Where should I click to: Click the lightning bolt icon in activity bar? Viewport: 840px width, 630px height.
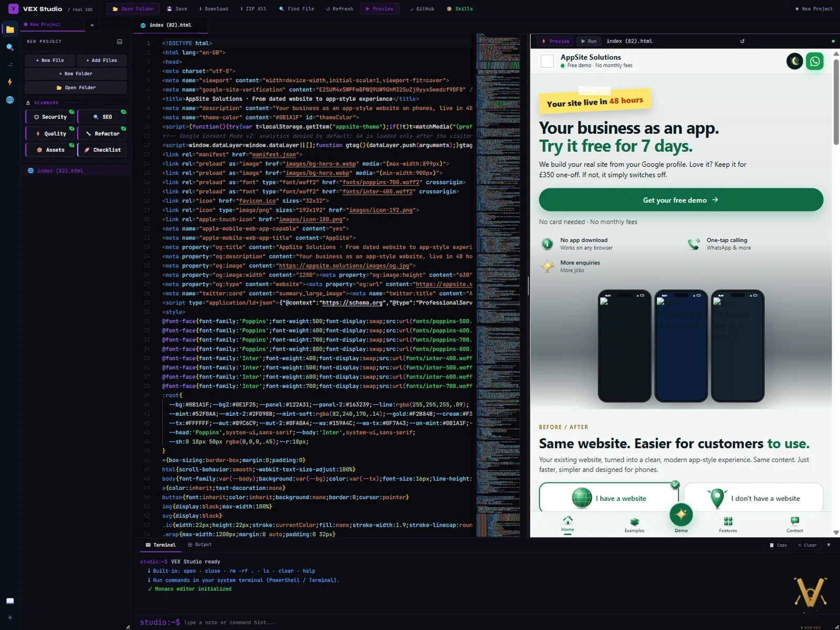pyautogui.click(x=10, y=82)
